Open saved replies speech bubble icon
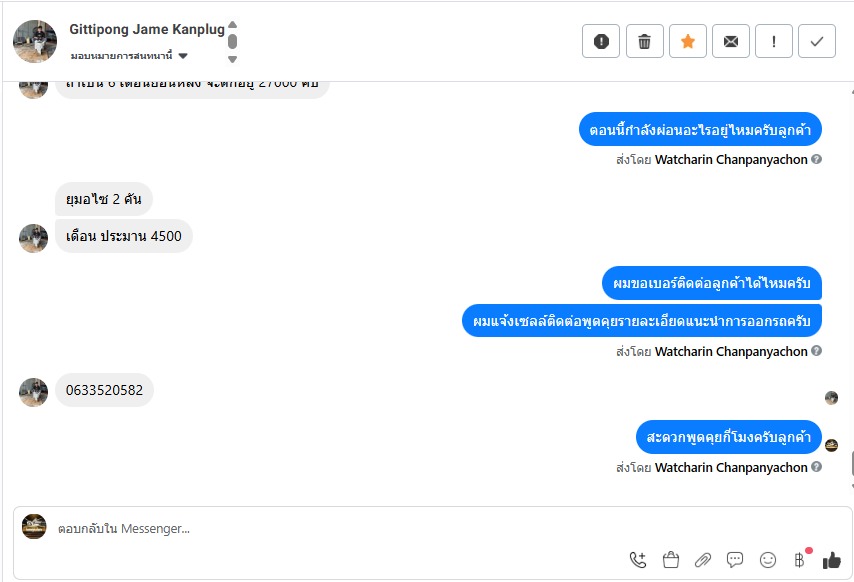The width and height of the screenshot is (854, 582). click(x=735, y=560)
